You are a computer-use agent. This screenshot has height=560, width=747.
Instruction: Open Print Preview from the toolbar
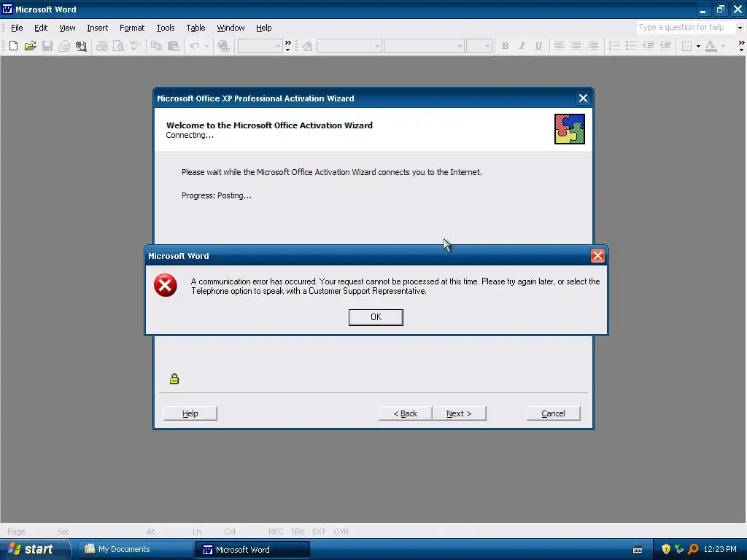point(118,46)
